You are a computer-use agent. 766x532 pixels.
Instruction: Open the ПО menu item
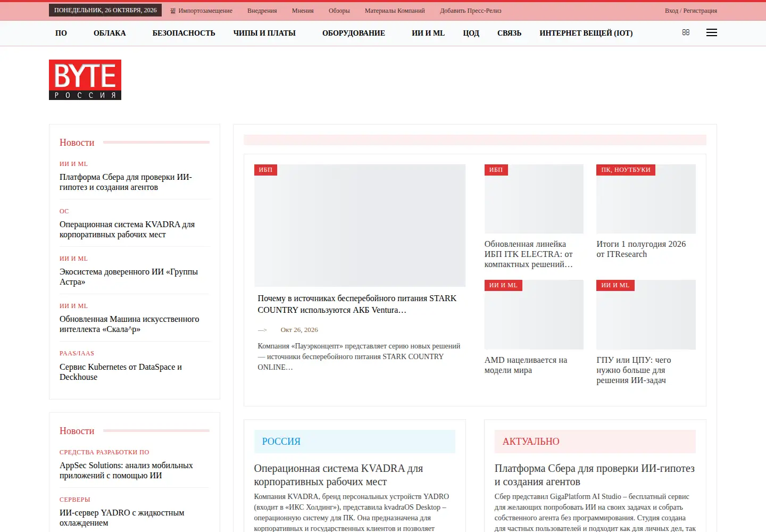pos(61,33)
